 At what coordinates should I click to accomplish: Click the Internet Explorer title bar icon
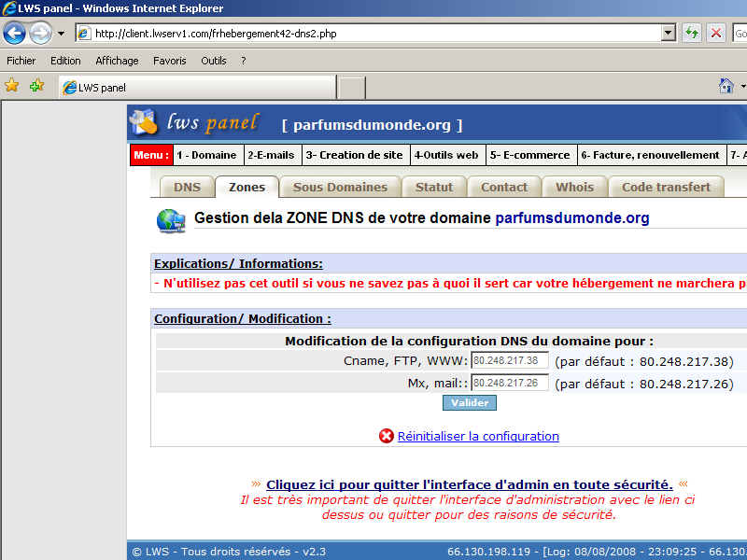8,8
